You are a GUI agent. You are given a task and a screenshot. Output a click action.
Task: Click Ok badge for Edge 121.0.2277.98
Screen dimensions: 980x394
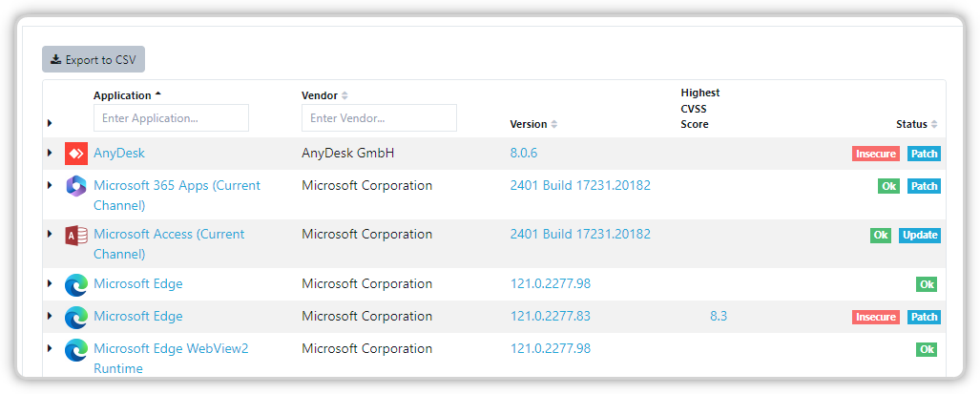(927, 284)
